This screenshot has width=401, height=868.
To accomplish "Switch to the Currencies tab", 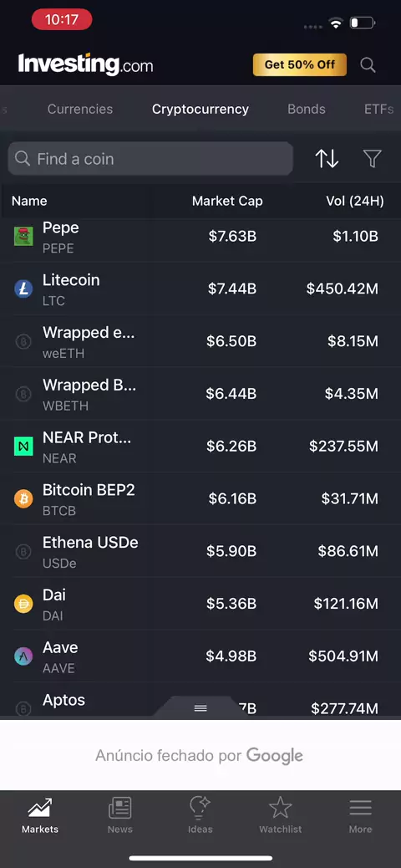I will (80, 109).
